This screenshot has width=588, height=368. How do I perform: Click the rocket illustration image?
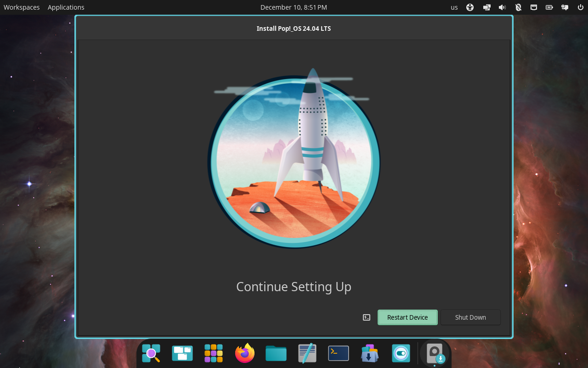pos(294,161)
